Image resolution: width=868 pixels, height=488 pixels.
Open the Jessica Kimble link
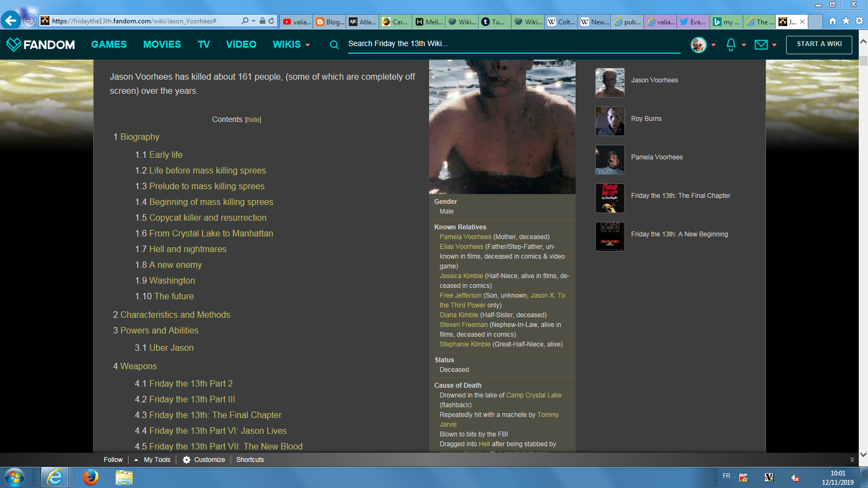click(461, 276)
